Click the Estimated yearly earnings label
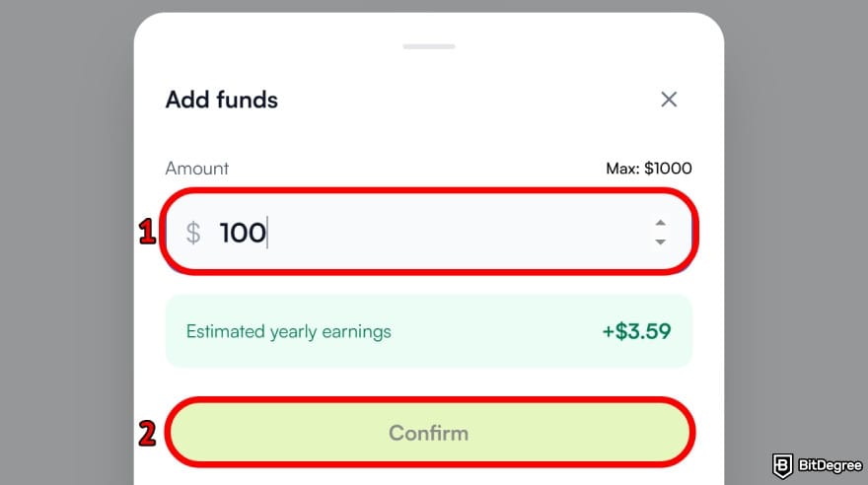The height and width of the screenshot is (485, 868). [x=288, y=331]
